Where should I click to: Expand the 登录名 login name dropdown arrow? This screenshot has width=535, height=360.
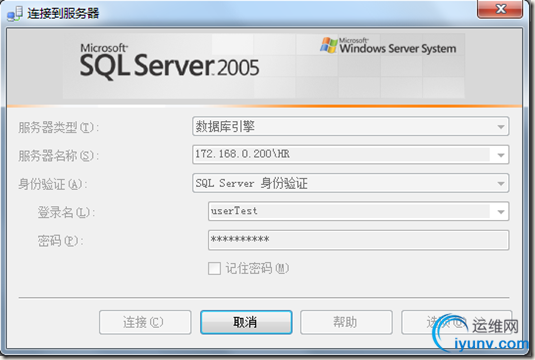501,212
